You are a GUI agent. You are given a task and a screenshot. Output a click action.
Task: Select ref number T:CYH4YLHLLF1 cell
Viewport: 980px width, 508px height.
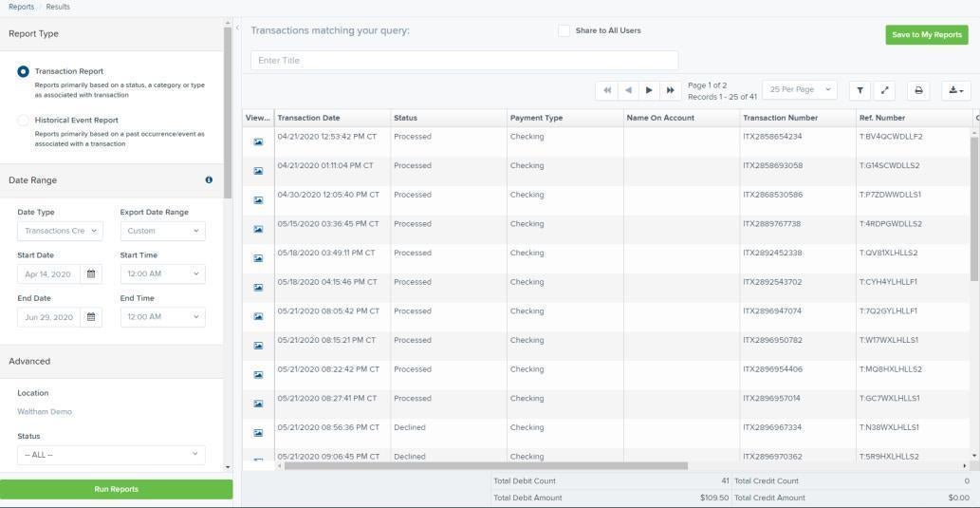[x=888, y=282]
